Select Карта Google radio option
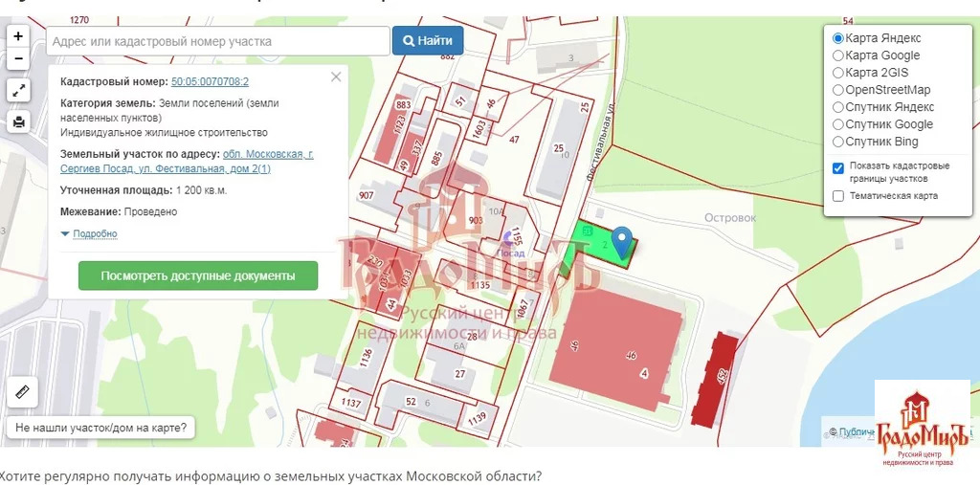 coord(838,55)
